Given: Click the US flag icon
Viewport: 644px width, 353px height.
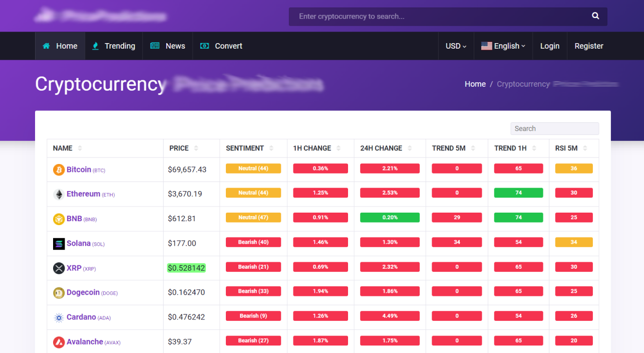Looking at the screenshot, I should (x=486, y=46).
